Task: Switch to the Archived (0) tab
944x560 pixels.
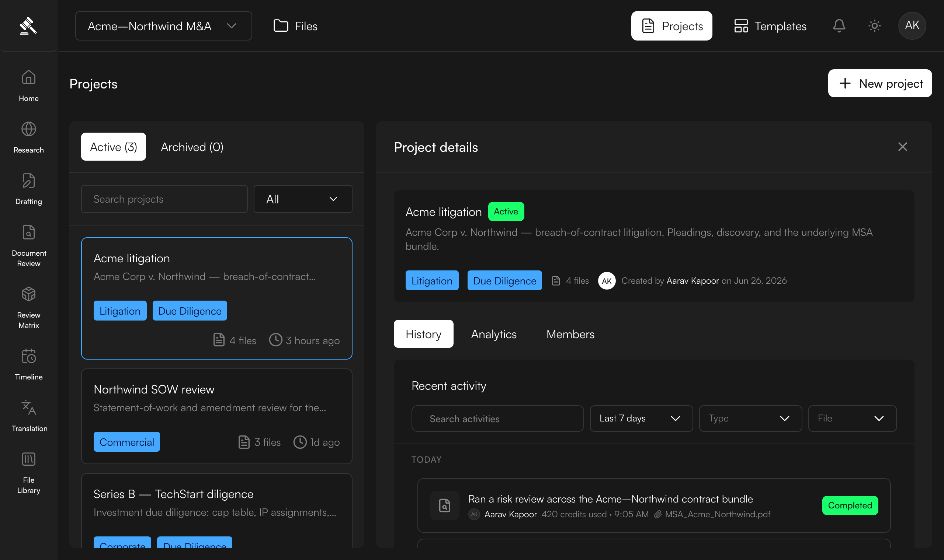Action: tap(192, 147)
